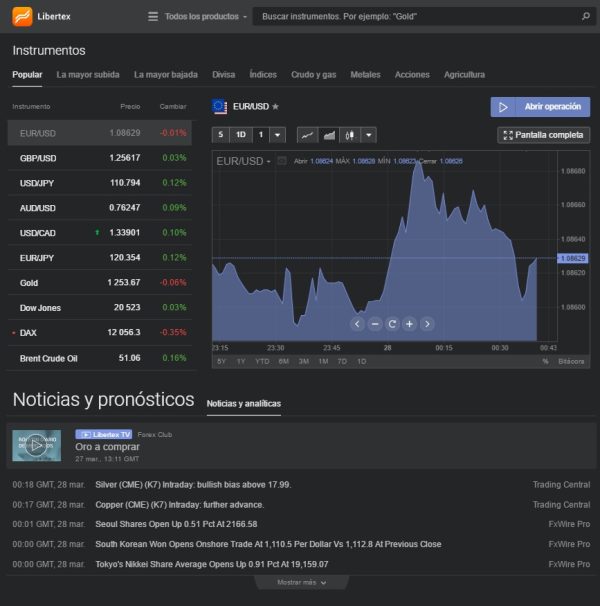The height and width of the screenshot is (606, 600).
Task: Open the Acciones tab
Action: click(x=412, y=75)
